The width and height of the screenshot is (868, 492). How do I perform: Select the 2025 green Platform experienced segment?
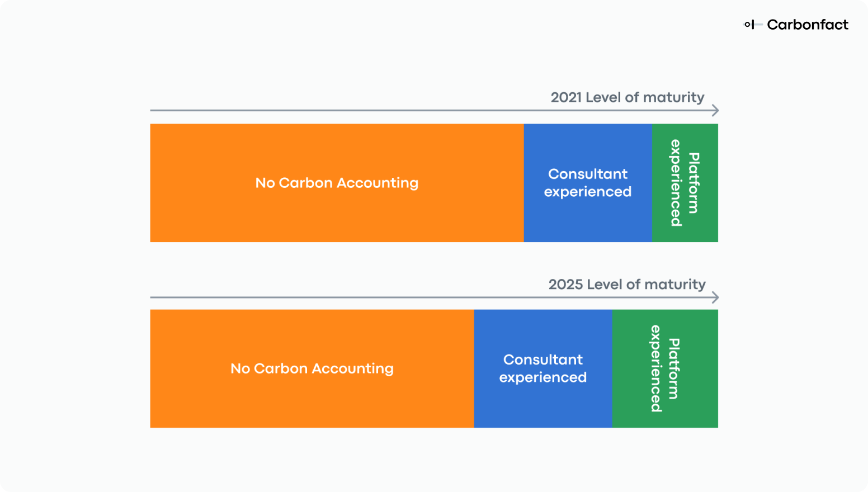click(x=665, y=368)
